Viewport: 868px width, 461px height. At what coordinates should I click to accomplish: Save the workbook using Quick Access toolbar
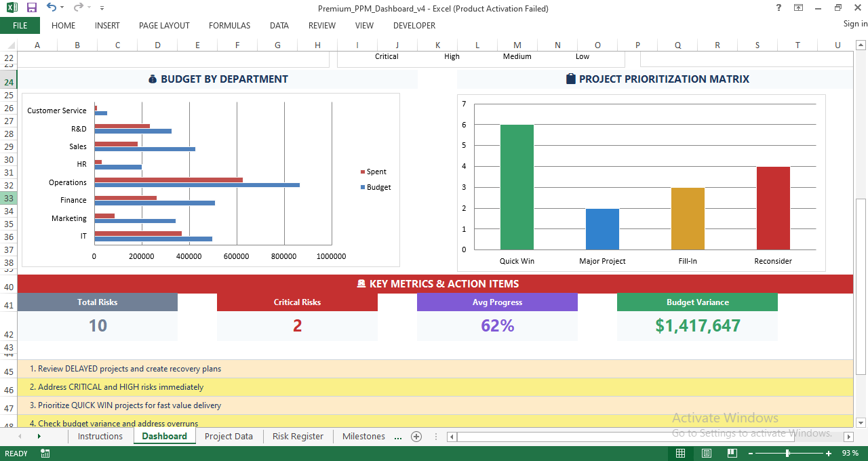(x=30, y=7)
